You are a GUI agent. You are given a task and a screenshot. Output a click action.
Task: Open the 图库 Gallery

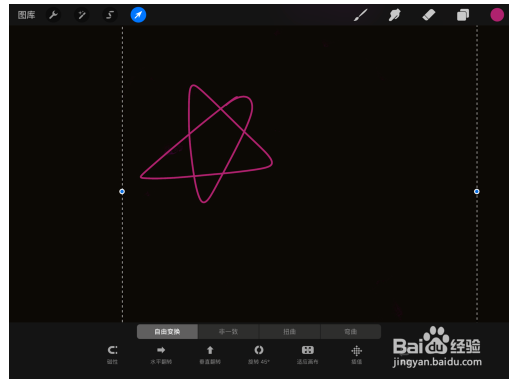point(26,15)
